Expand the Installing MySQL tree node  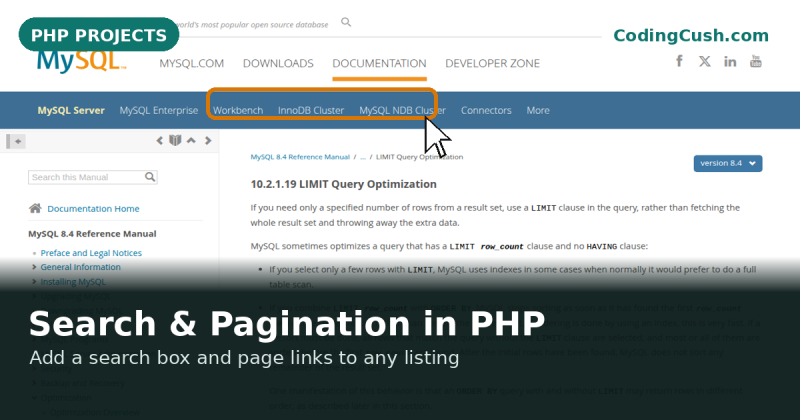[34, 282]
